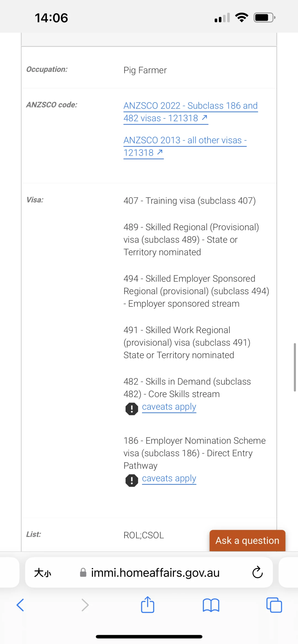View caveats apply for 482 Skills in Demand
Viewport: 298px width, 644px height.
click(x=169, y=407)
